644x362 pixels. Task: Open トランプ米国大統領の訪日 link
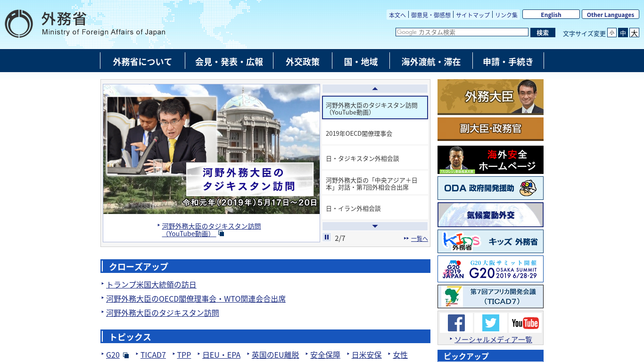151,285
